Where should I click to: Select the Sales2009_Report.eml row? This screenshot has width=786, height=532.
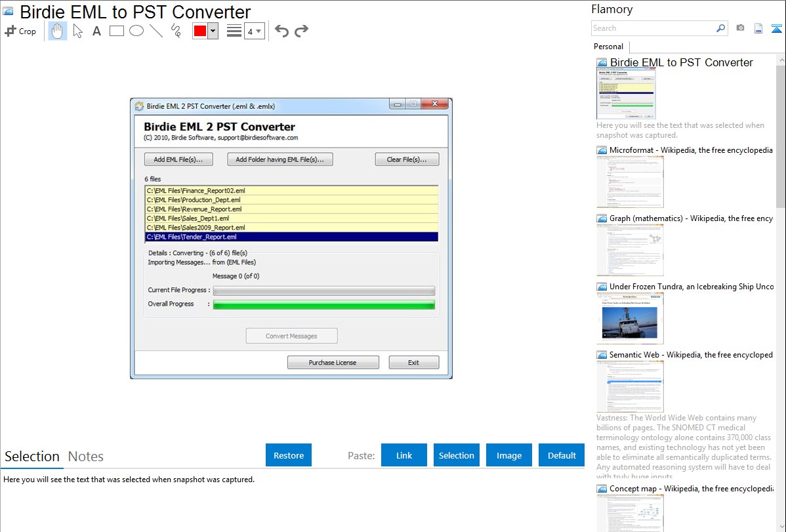click(291, 228)
